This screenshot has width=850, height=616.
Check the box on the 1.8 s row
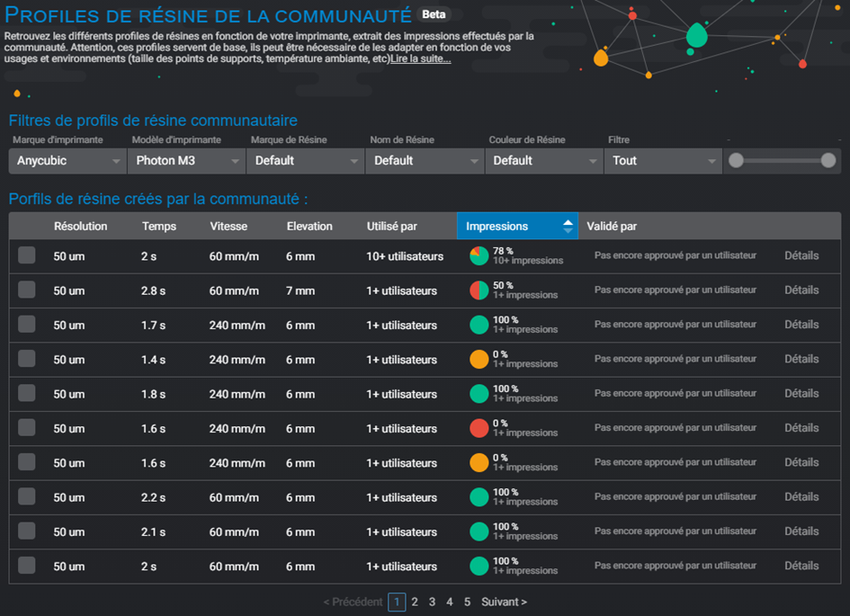click(27, 393)
